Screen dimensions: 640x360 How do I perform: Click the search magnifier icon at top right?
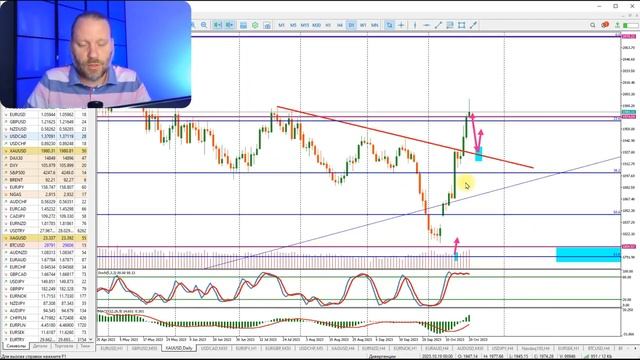593,25
